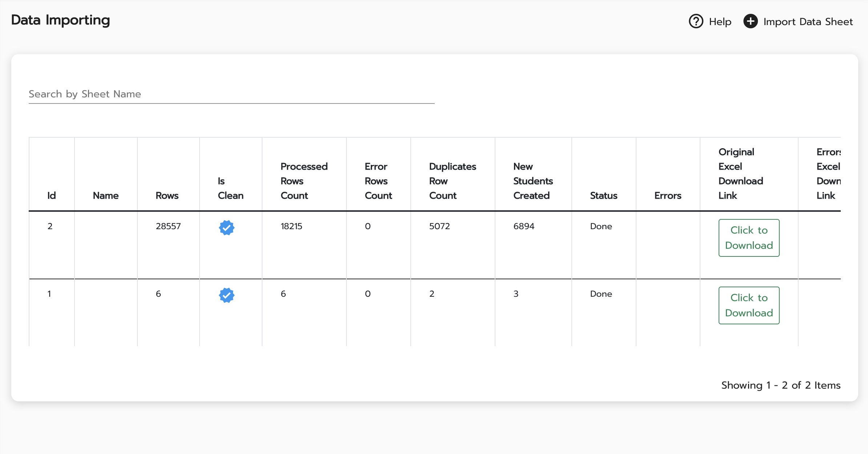
Task: Click the Showing 1 - 2 of 2 Items text
Action: 780,385
